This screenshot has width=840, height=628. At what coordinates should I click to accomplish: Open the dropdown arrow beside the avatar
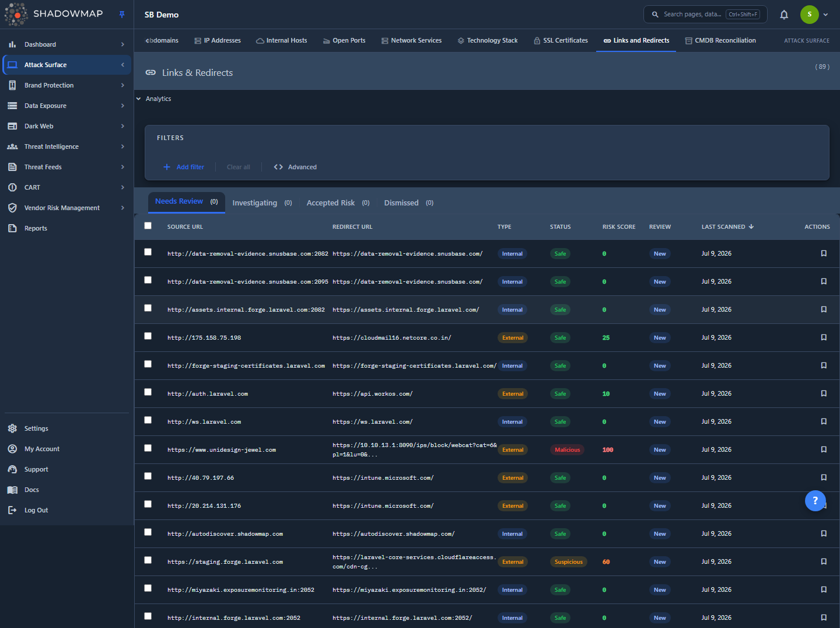coord(825,15)
